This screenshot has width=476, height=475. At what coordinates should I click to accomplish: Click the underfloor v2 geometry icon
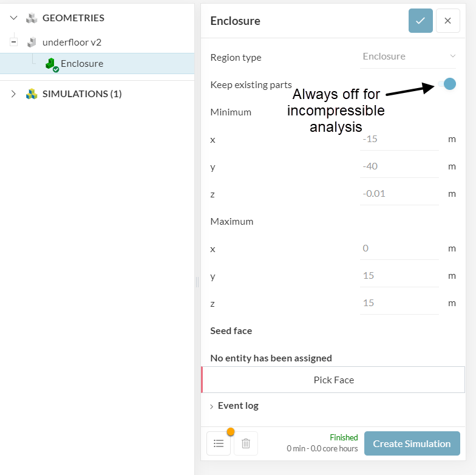(x=32, y=43)
